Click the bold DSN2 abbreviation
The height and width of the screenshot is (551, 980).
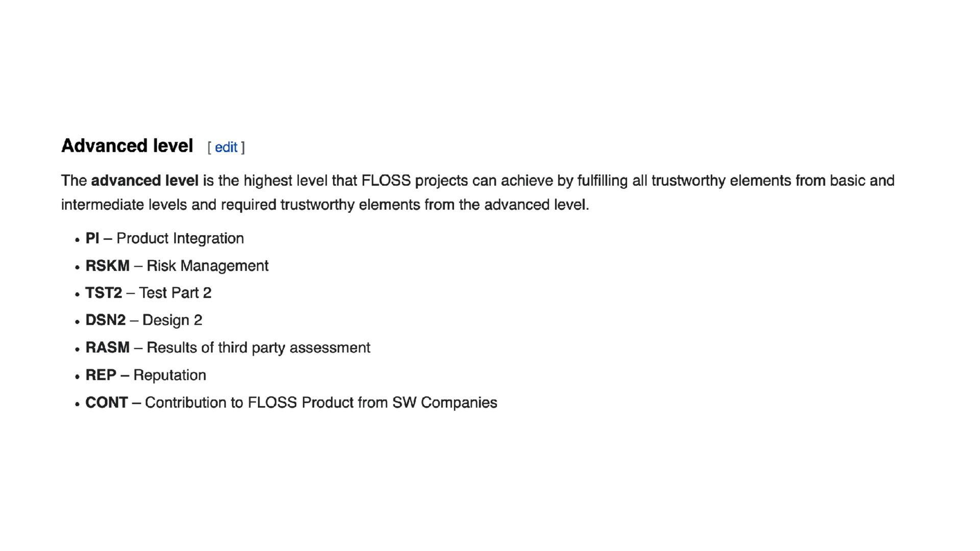coord(105,320)
